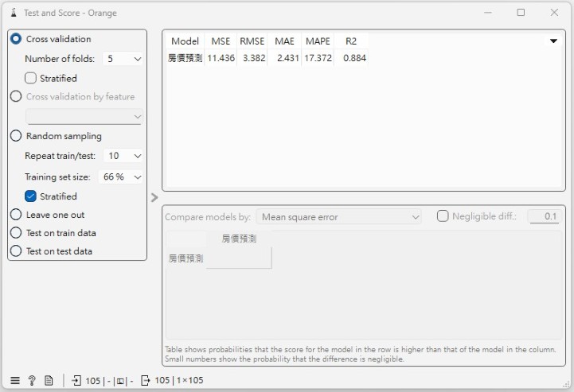The image size is (574, 392).
Task: Click the Negligible diff. value field
Action: pos(543,216)
